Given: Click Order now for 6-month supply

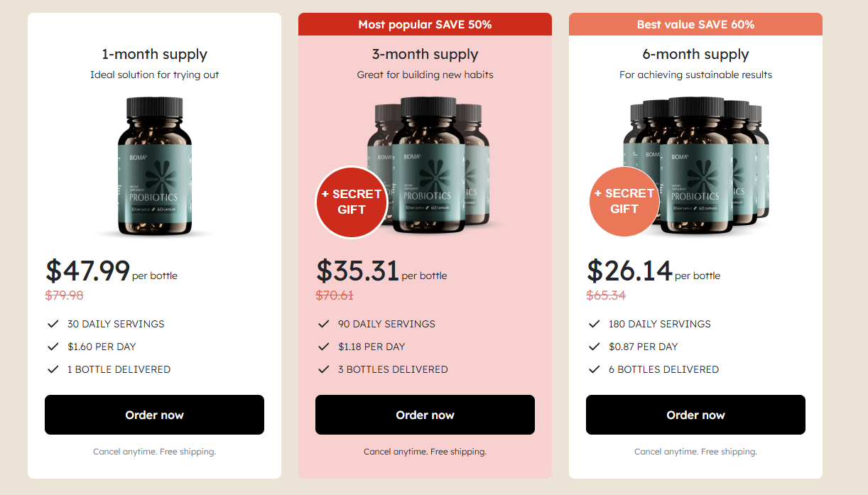Looking at the screenshot, I should pos(695,415).
